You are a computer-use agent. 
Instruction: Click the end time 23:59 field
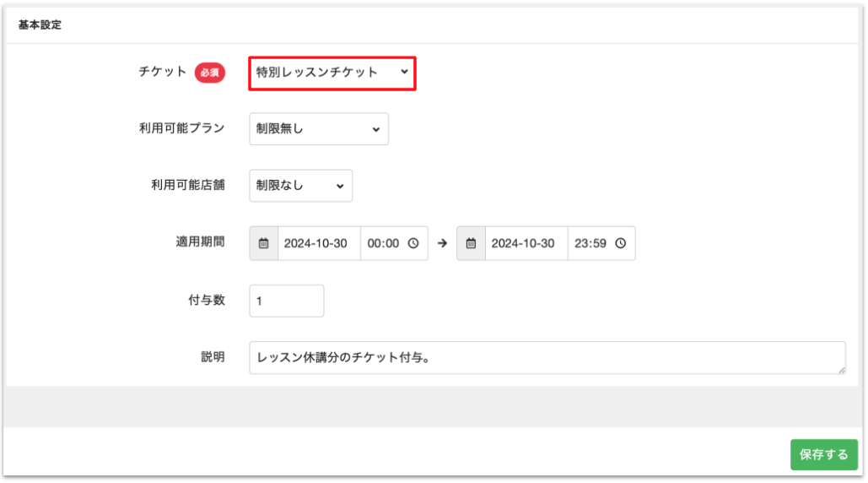pos(590,243)
